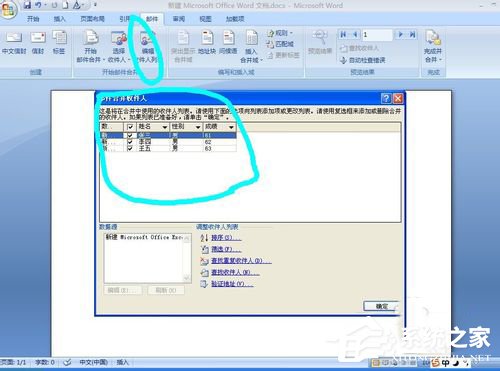Switch to the 插入 ribbon tab
Screen dimensions: 500x371
(x=60, y=19)
